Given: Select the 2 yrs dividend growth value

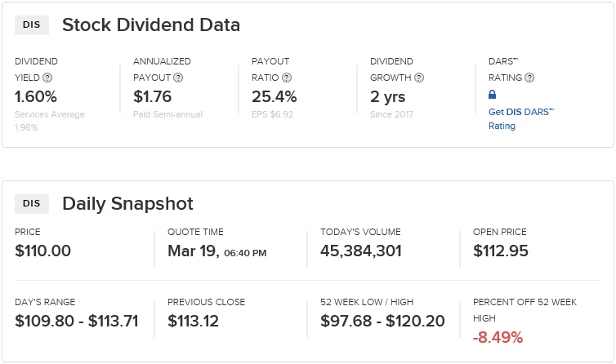Looking at the screenshot, I should click(x=387, y=97).
